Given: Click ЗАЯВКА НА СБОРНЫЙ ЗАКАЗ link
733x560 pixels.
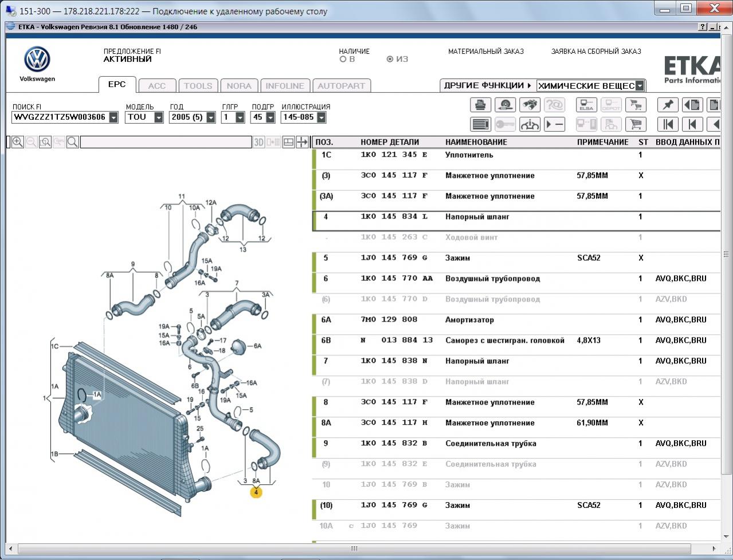Looking at the screenshot, I should [596, 52].
